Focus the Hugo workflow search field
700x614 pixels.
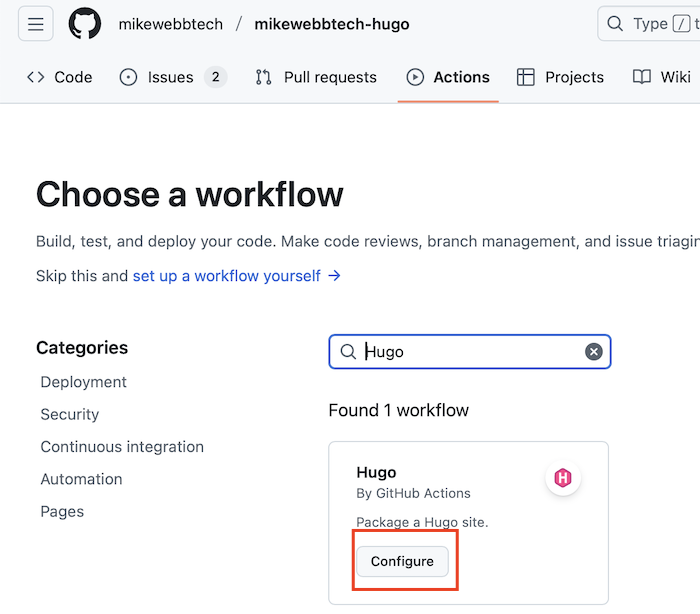[x=470, y=352]
